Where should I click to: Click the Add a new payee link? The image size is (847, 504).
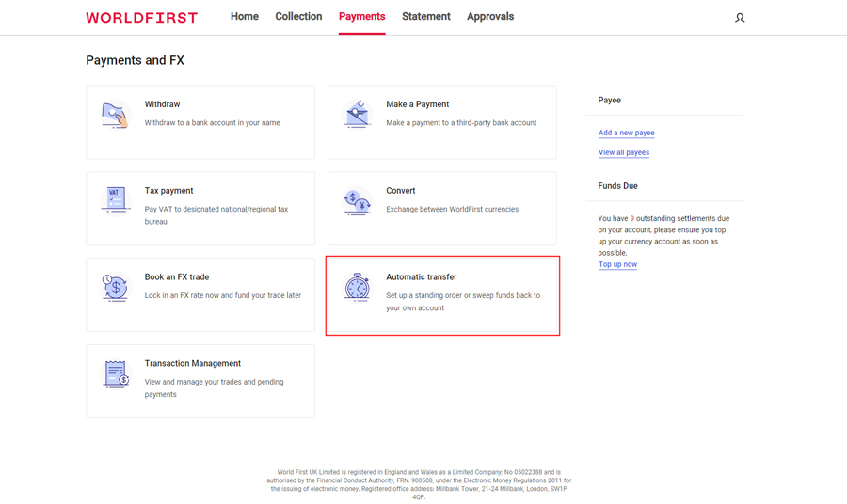tap(626, 133)
